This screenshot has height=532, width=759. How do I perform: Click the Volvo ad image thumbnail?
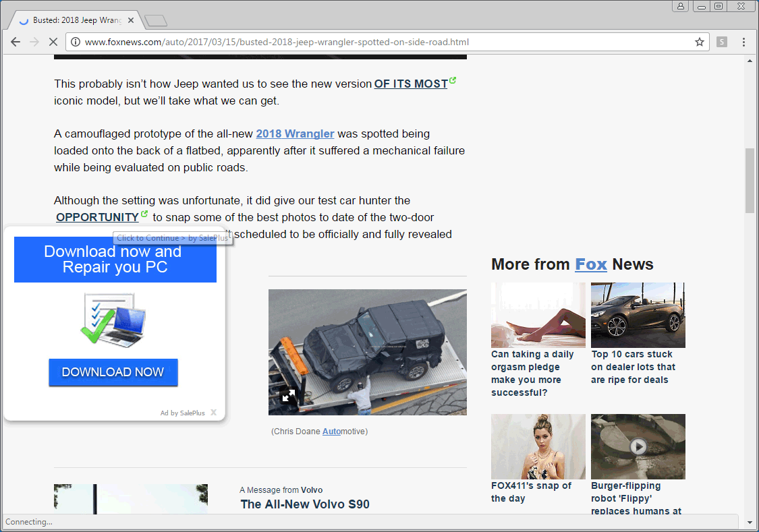(x=131, y=499)
